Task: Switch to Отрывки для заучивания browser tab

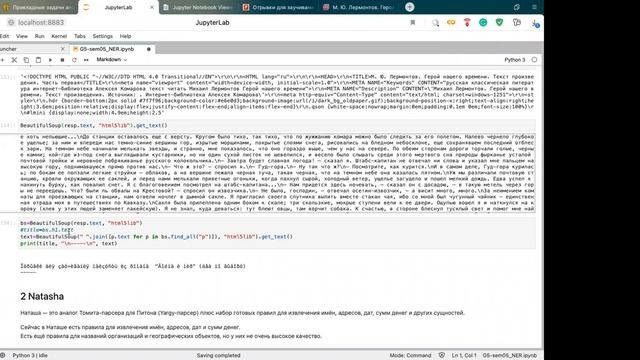Action: tap(278, 7)
